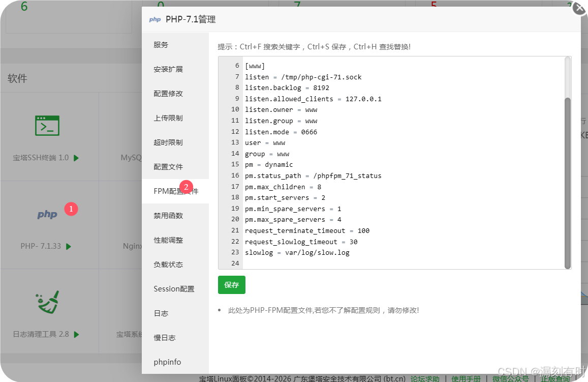Open the 日志清理工具 broom icon
The height and width of the screenshot is (382, 588).
tap(48, 302)
